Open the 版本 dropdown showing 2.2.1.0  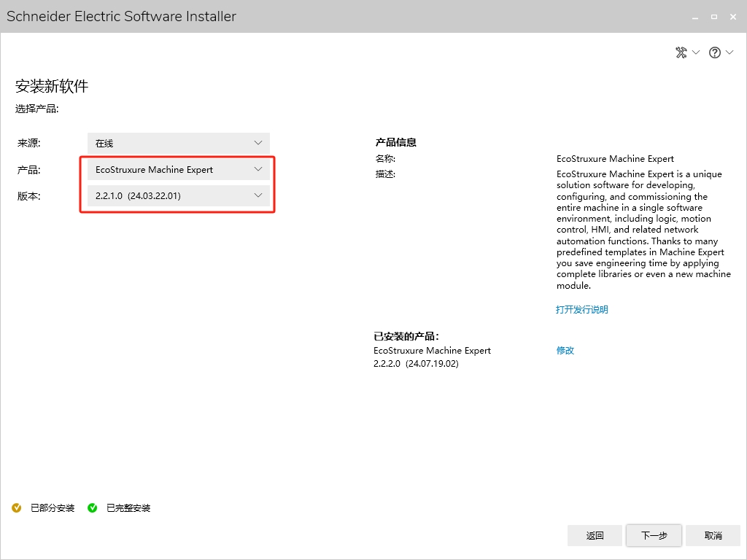(x=178, y=195)
